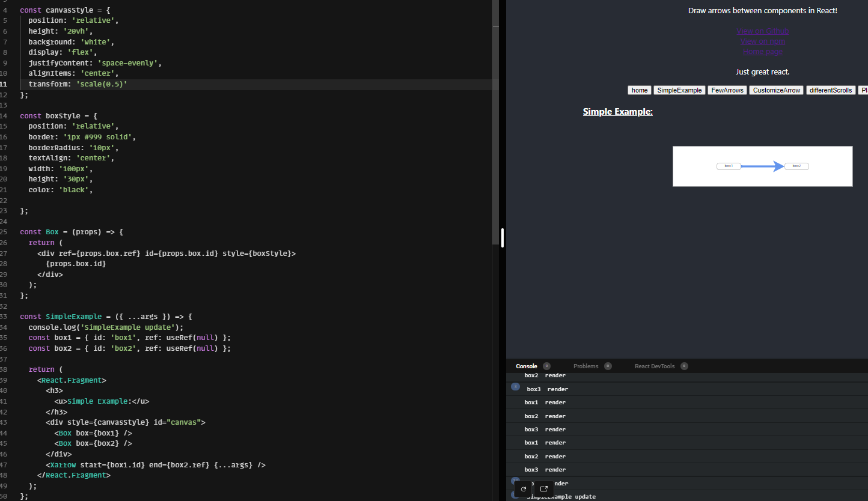This screenshot has height=501, width=868.
Task: Click the badge beside React DevTools label
Action: pos(685,366)
